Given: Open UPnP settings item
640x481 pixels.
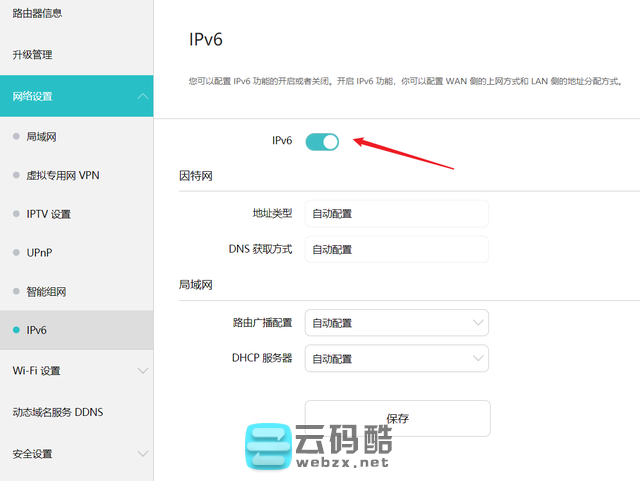Looking at the screenshot, I should point(39,253).
